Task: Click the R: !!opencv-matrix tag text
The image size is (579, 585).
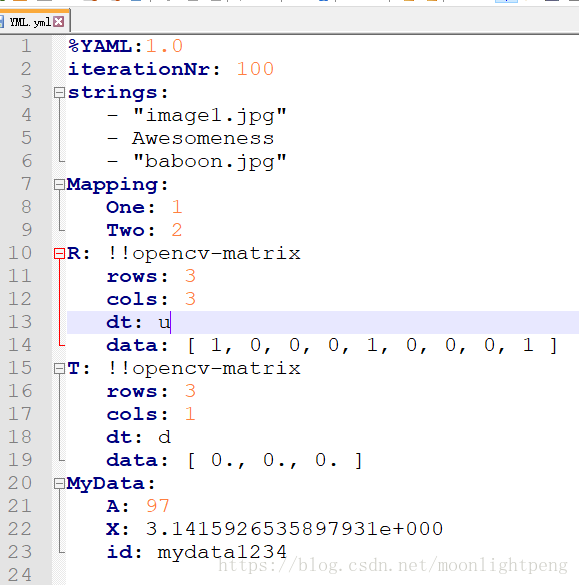Action: tap(204, 254)
